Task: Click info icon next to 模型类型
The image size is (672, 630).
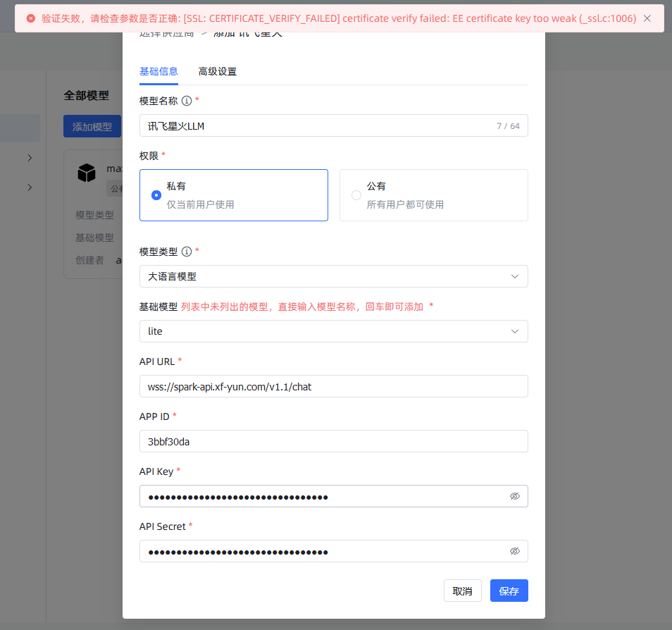Action: [187, 252]
